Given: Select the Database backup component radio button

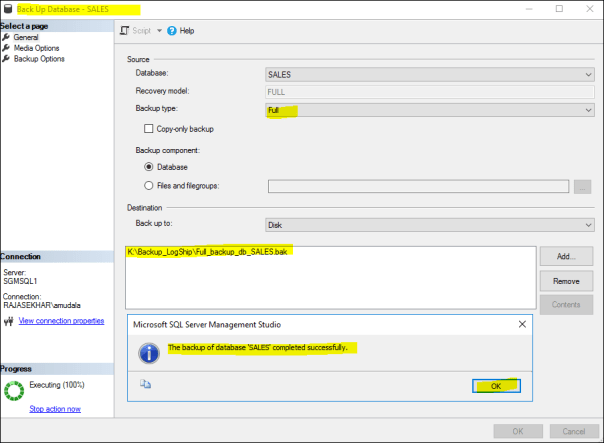Looking at the screenshot, I should pyautogui.click(x=149, y=167).
